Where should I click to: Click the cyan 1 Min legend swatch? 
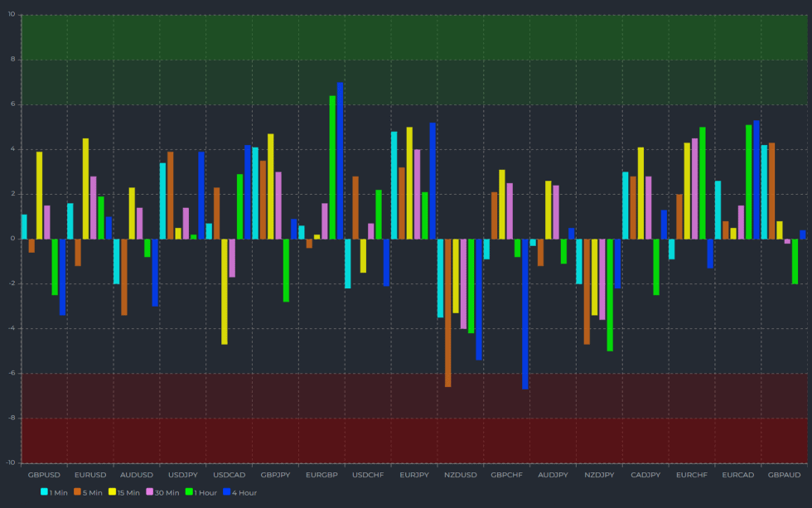pos(44,492)
